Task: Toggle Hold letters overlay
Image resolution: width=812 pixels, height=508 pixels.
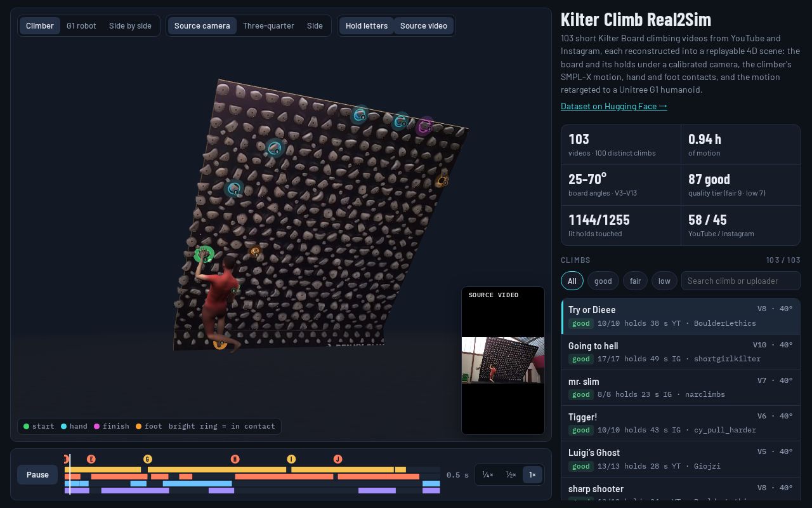Action: (x=367, y=26)
